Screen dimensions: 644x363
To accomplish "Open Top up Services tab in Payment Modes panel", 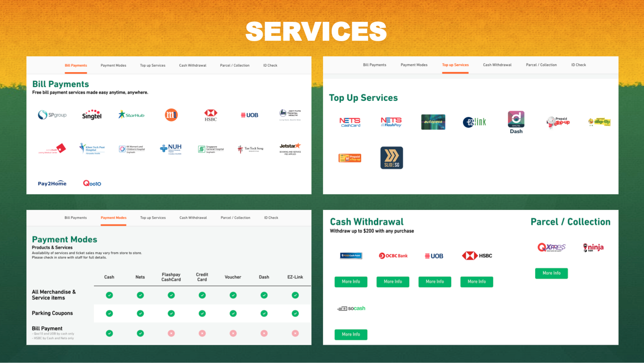I will click(x=153, y=218).
